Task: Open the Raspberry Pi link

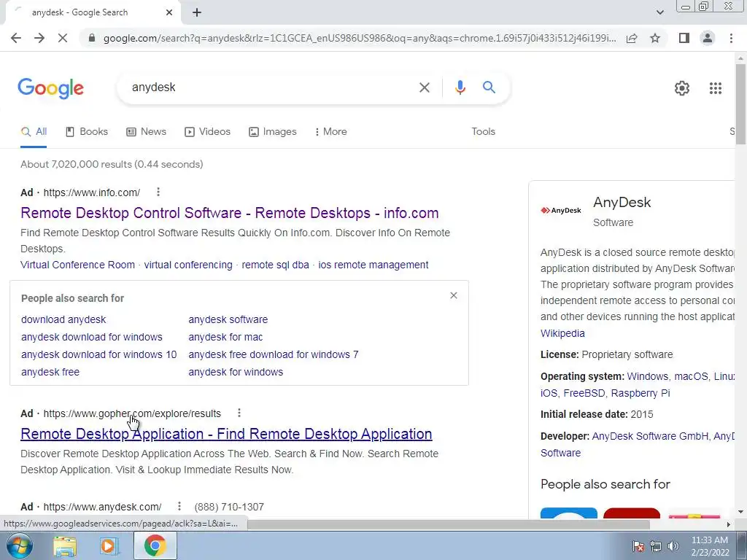Action: click(x=640, y=393)
